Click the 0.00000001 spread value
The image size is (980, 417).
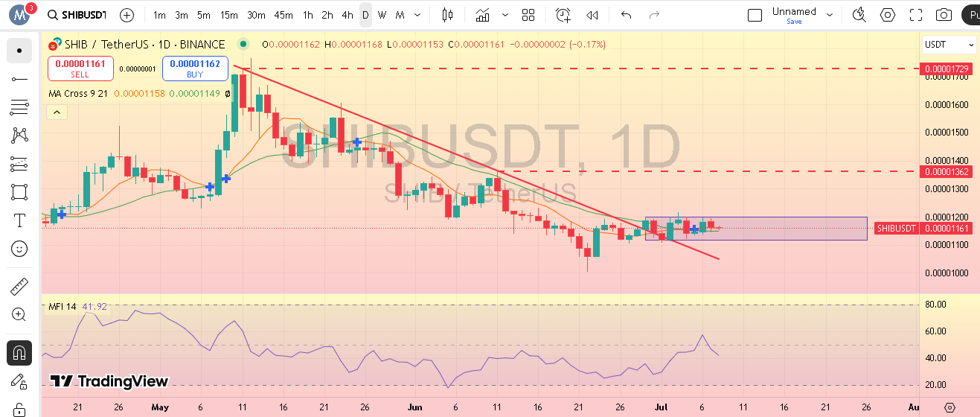138,69
